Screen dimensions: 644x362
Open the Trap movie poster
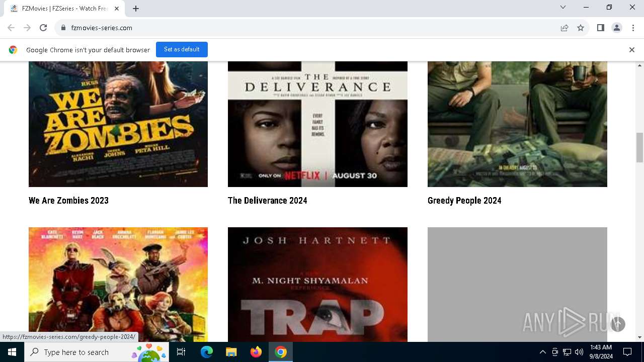317,285
